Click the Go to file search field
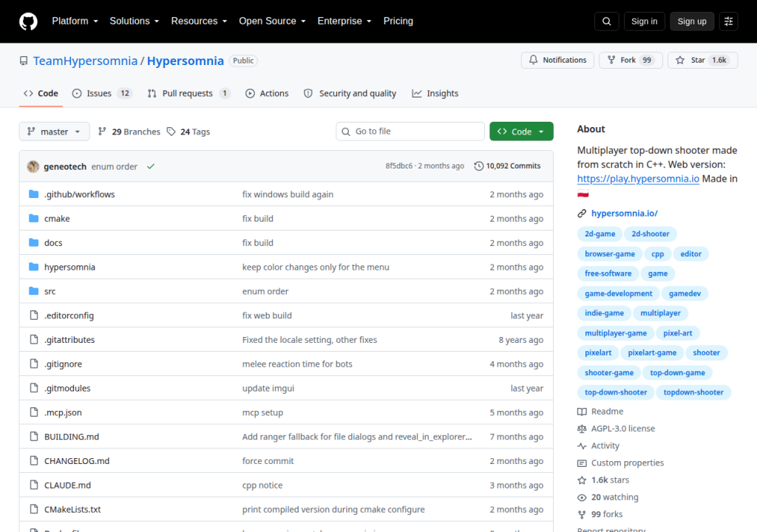 tap(410, 132)
